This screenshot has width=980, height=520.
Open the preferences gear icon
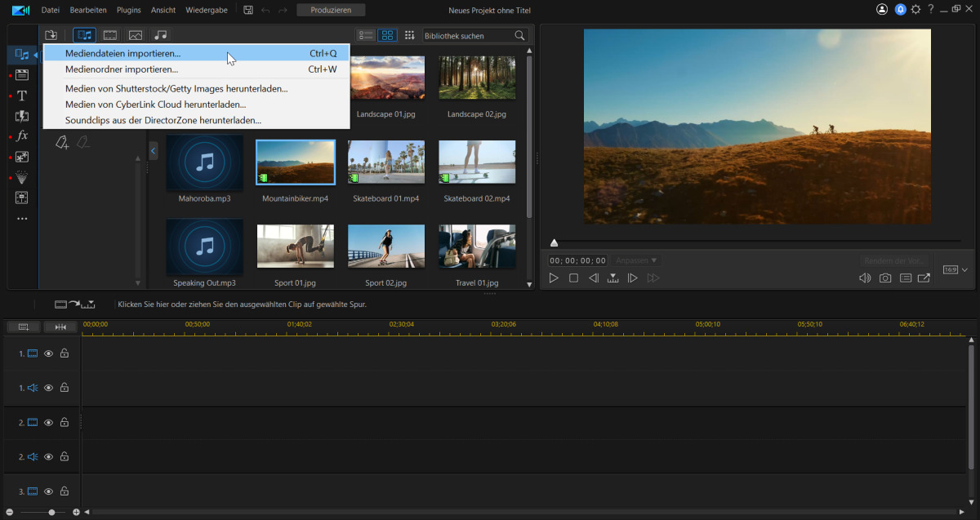point(916,10)
